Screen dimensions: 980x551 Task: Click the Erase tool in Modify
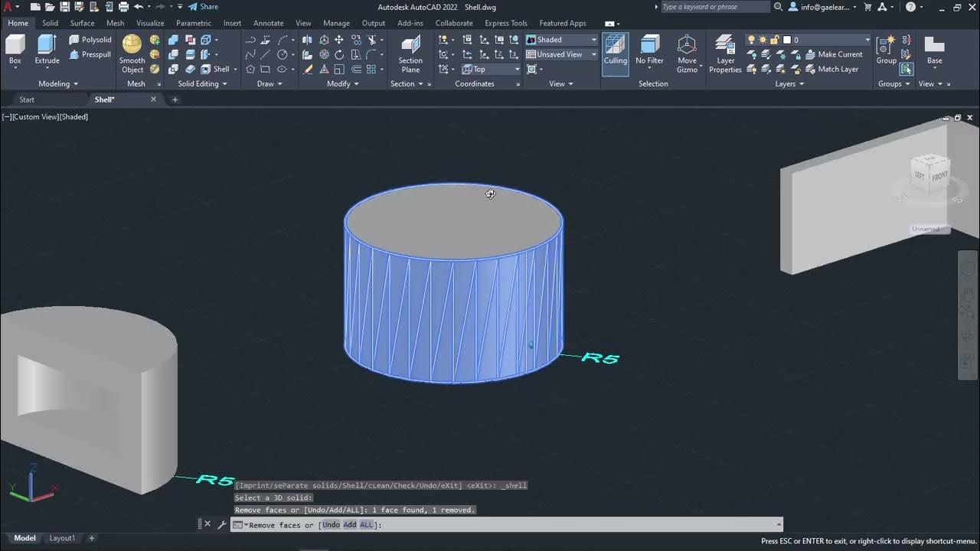click(308, 69)
